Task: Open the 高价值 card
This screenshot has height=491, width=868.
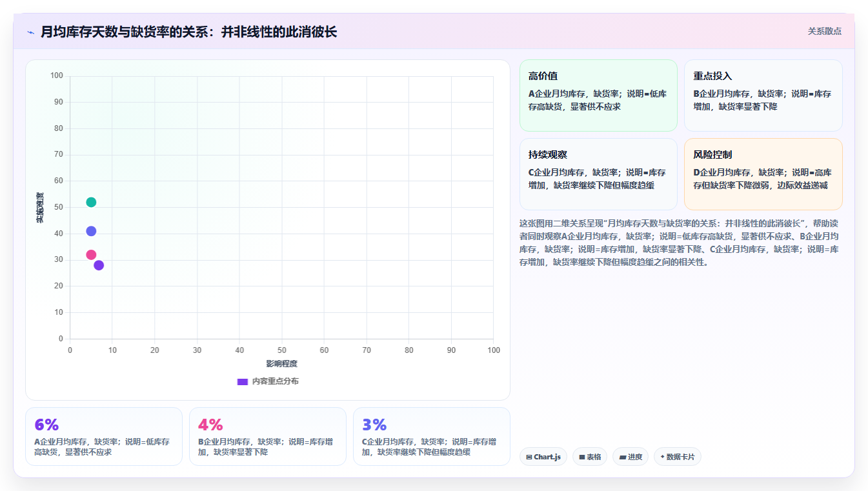Action: (598, 95)
